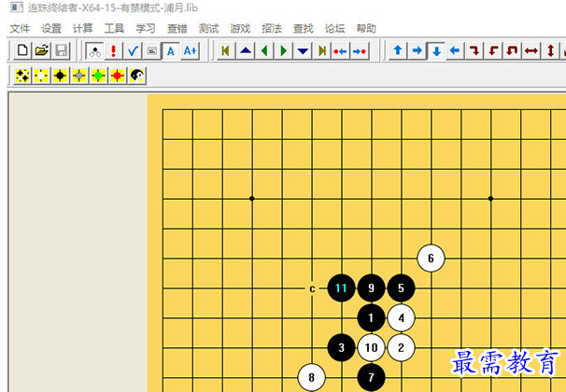
Task: Rotate board counterclockwise with dark red arrow
Action: tap(493, 50)
